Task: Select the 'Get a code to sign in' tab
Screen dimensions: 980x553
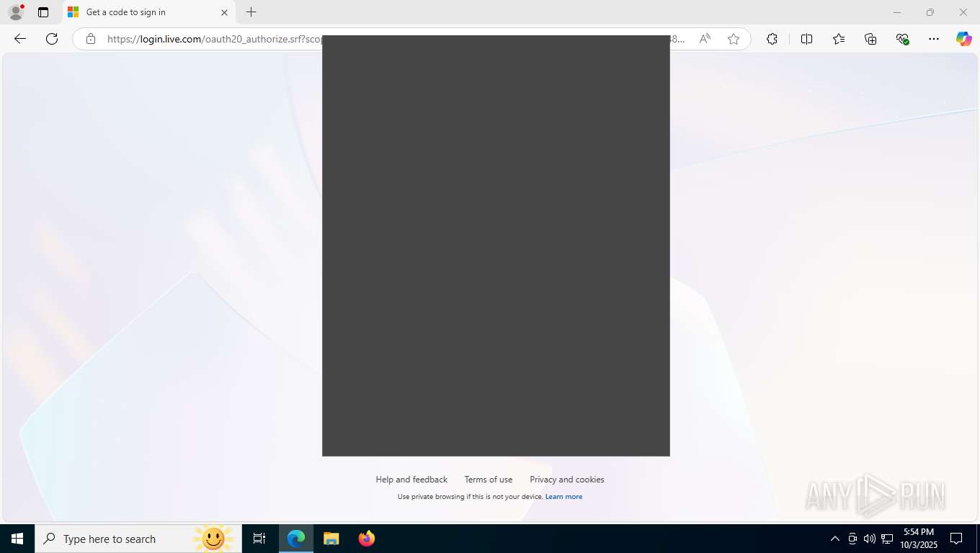Action: pyautogui.click(x=148, y=12)
